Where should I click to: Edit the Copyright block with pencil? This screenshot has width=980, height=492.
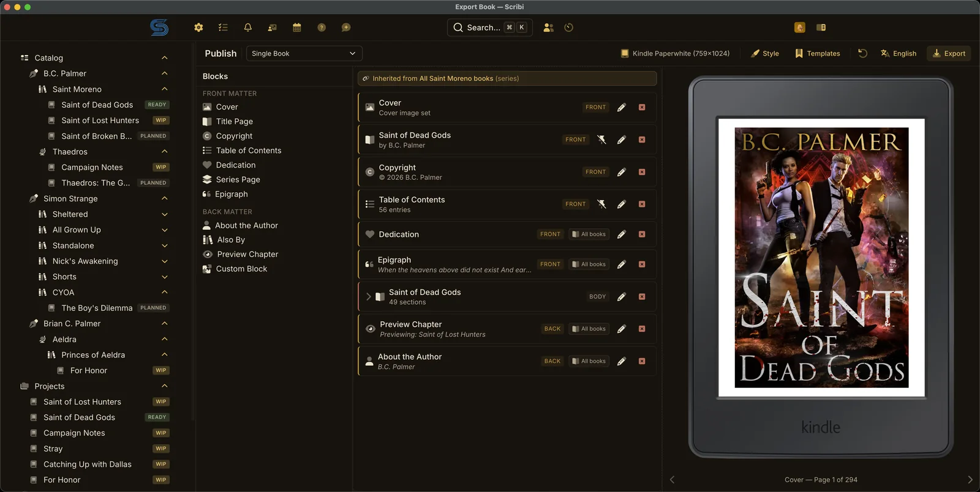click(x=622, y=172)
